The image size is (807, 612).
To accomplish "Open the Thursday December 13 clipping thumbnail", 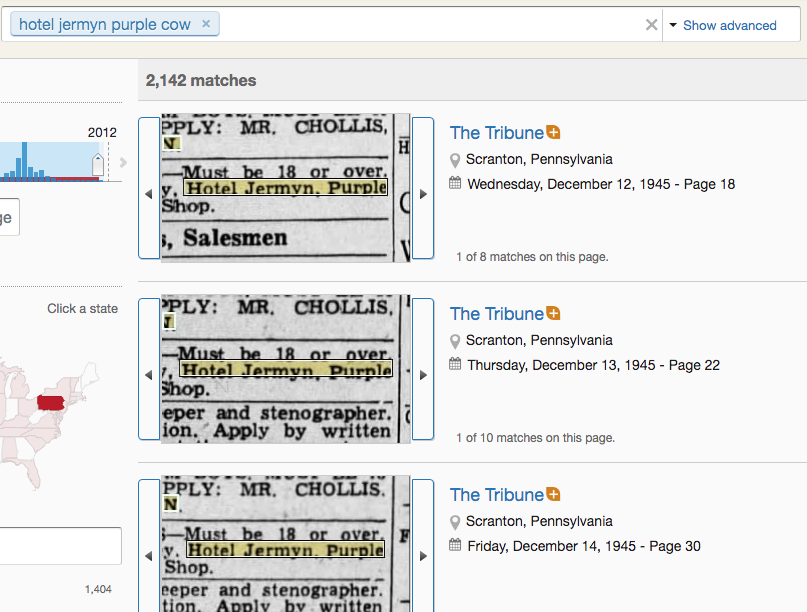I will click(x=285, y=370).
